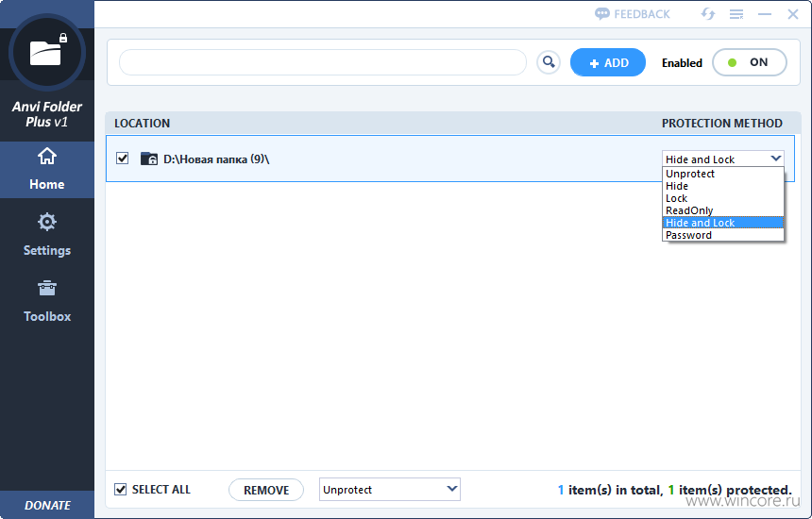This screenshot has width=812, height=519.
Task: Click the PROTECTION METHOD column header
Action: [722, 124]
